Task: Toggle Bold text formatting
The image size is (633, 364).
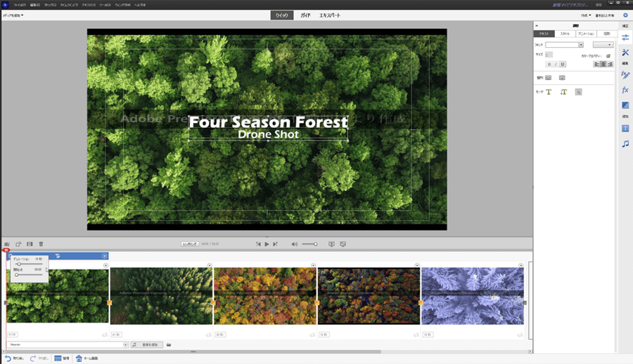Action: point(549,64)
